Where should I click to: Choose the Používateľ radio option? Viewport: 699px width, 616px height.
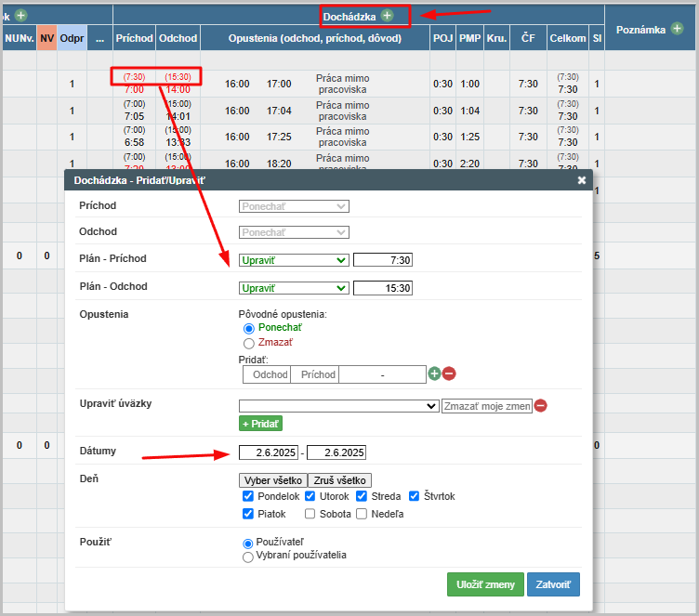[x=248, y=544]
